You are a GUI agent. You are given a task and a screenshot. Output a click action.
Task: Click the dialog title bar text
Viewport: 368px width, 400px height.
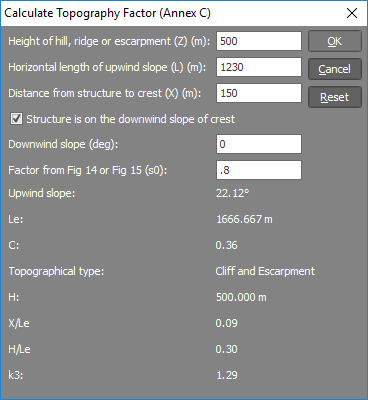click(107, 13)
